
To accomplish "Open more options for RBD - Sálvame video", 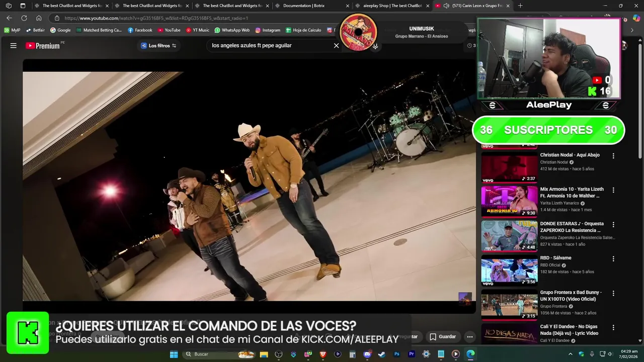I will coord(613,258).
